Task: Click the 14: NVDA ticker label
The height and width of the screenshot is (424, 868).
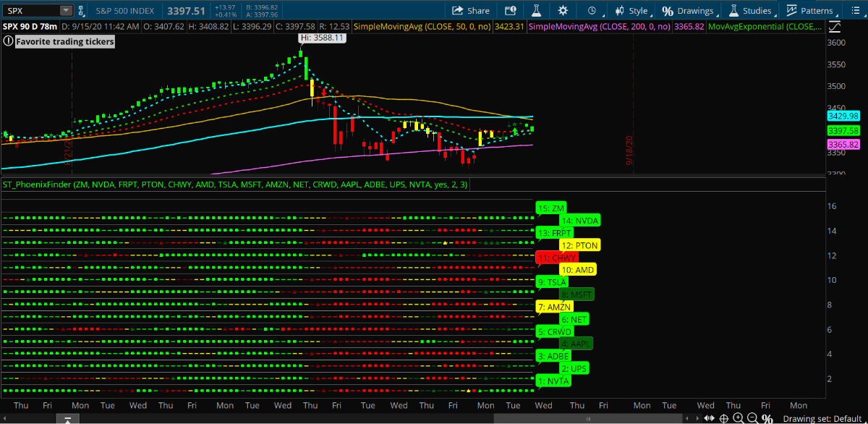Action: tap(580, 221)
